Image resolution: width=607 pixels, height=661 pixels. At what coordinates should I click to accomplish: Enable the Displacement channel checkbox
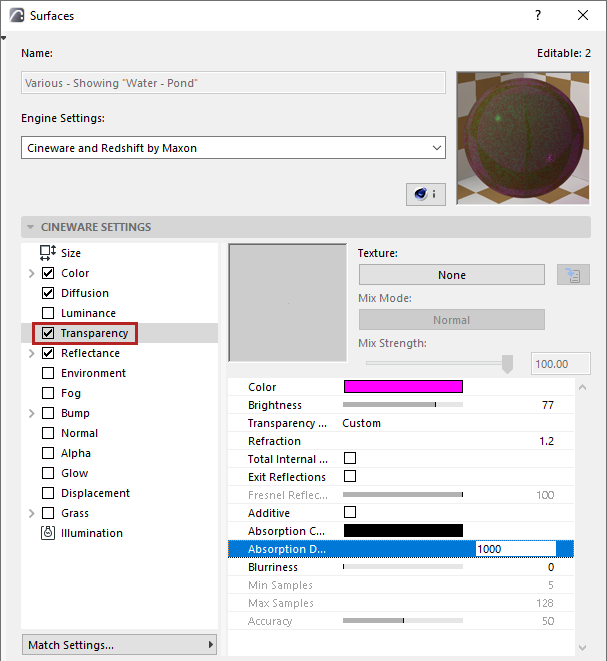[x=48, y=493]
